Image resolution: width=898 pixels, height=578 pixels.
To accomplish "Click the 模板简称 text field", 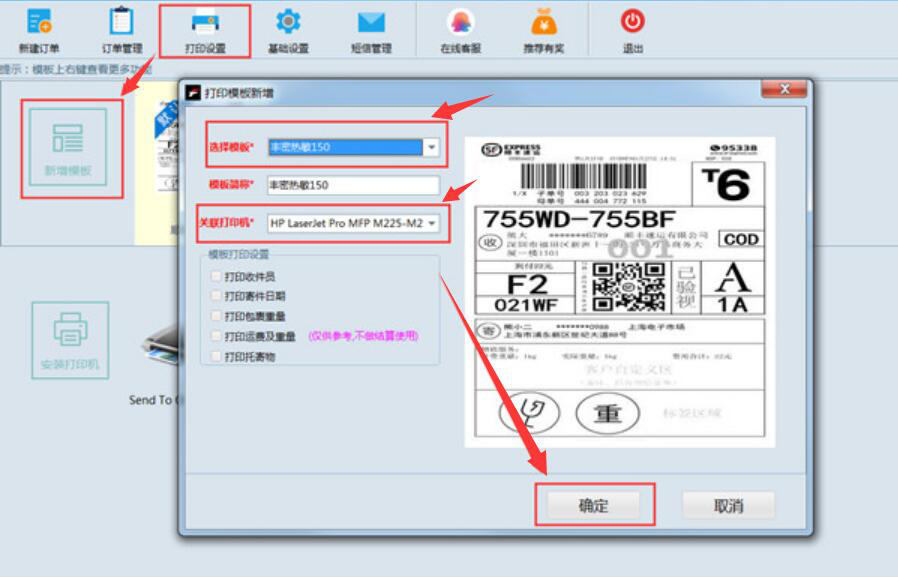I will (x=353, y=185).
